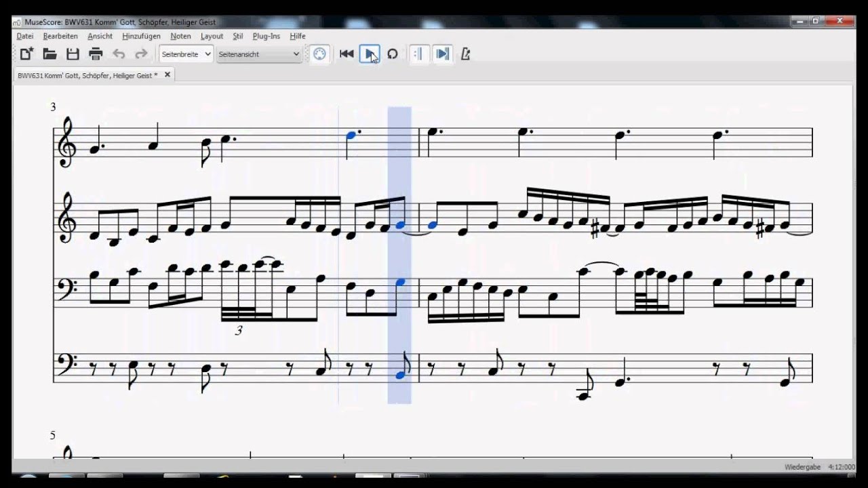Toggle pan score during playback

442,54
